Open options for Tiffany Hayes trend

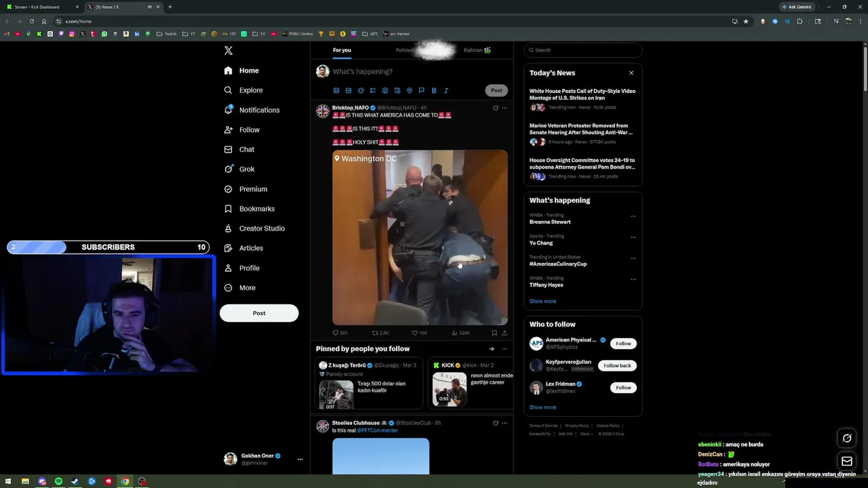coord(633,279)
